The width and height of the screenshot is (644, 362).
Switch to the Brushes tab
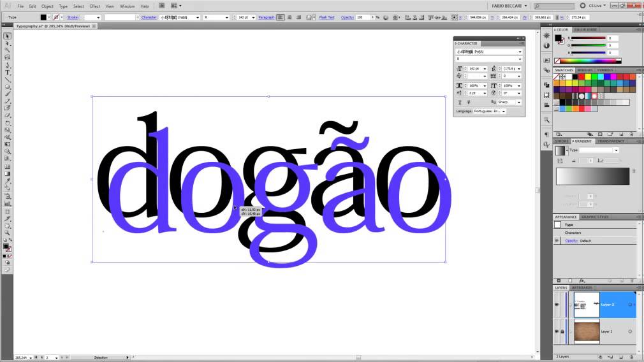pos(585,70)
